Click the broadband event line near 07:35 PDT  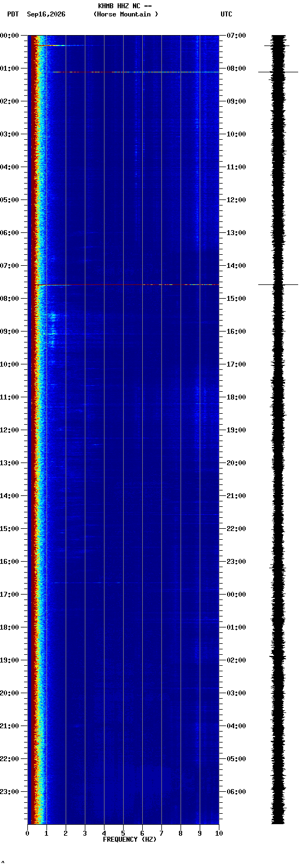[x=127, y=284]
